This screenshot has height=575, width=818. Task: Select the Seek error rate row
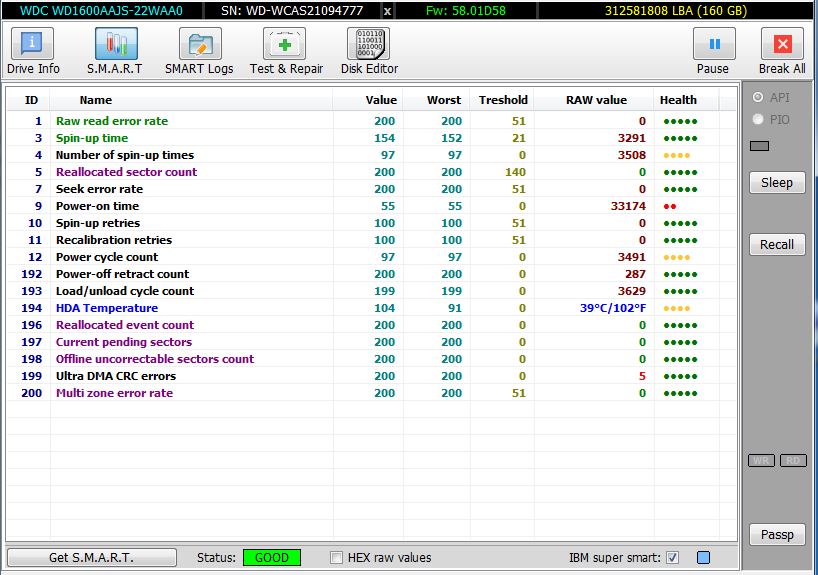[x=372, y=189]
